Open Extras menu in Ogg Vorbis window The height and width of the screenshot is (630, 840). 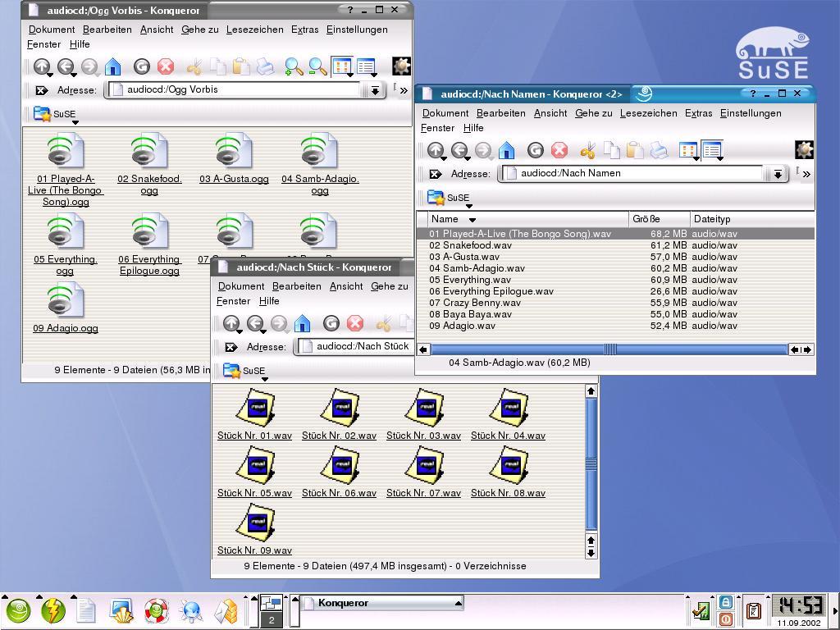[x=305, y=30]
